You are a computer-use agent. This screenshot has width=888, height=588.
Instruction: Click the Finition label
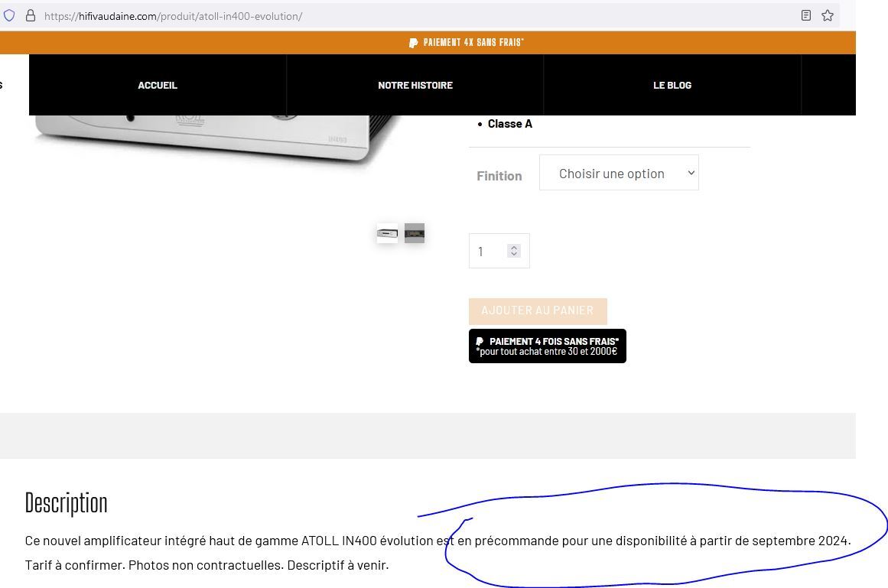(x=499, y=176)
